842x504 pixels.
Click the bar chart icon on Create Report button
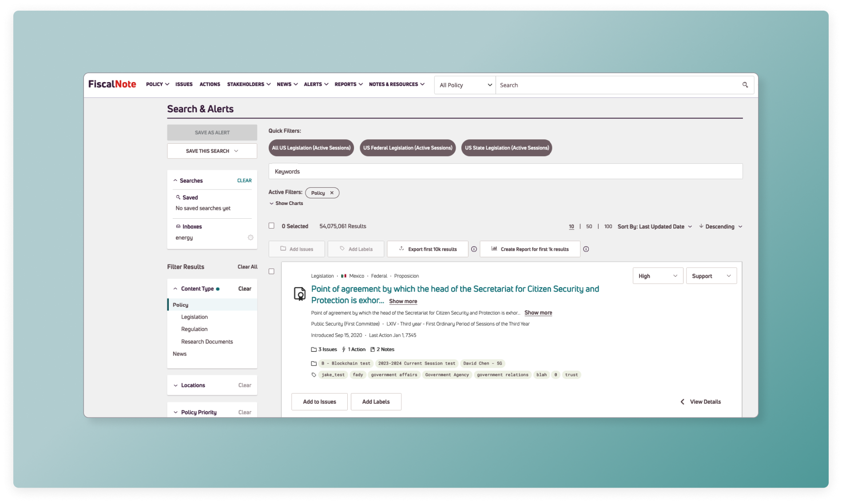pyautogui.click(x=494, y=249)
